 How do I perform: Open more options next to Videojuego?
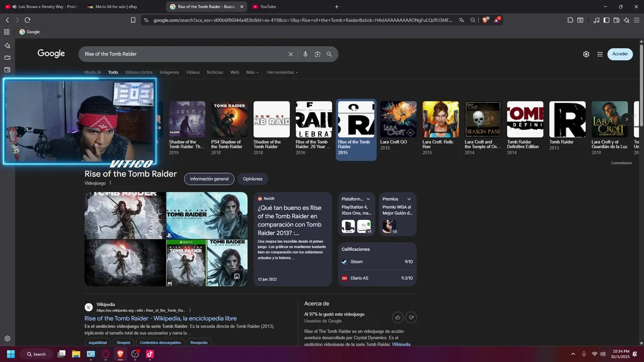click(x=110, y=183)
